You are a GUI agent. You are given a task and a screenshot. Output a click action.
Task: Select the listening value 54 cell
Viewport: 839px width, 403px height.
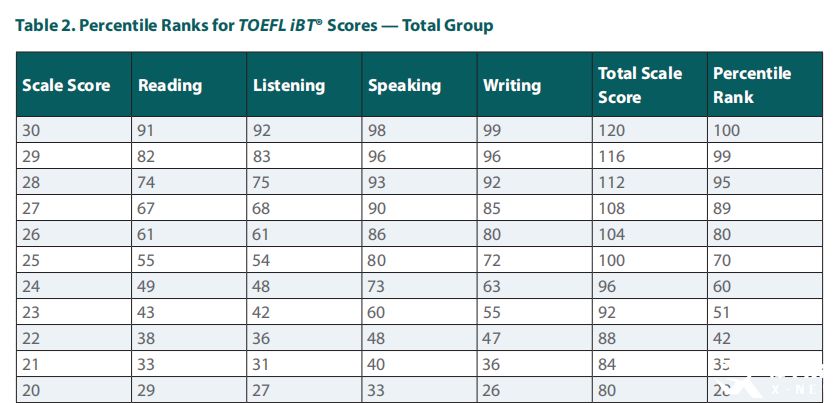(304, 260)
